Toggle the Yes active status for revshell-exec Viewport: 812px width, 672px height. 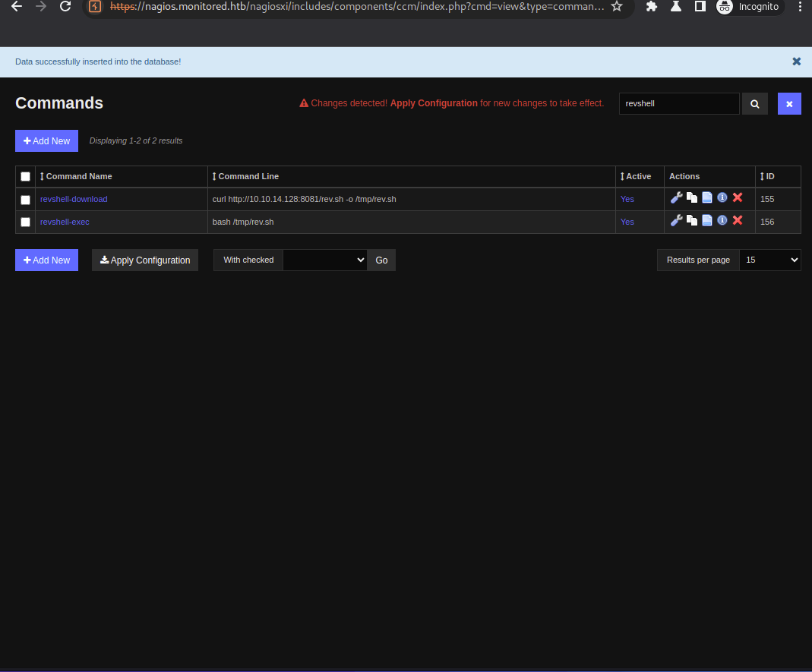coord(627,222)
